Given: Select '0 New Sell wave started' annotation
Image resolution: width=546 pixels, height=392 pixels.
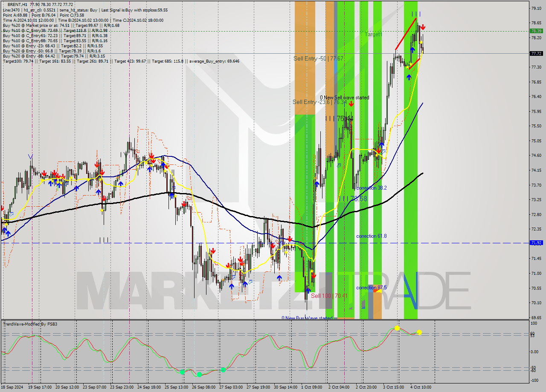Looking at the screenshot, I should coord(345,98).
